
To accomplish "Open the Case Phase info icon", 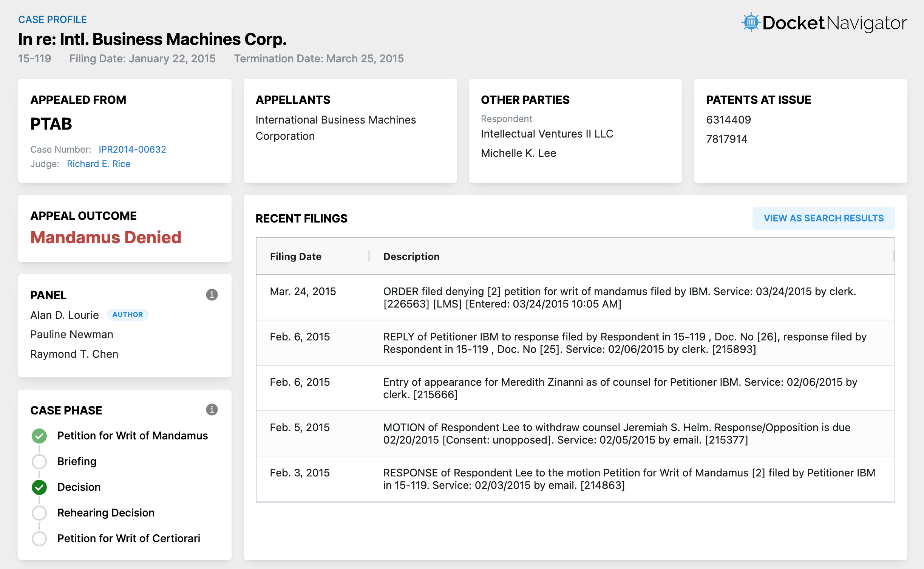I will 212,410.
